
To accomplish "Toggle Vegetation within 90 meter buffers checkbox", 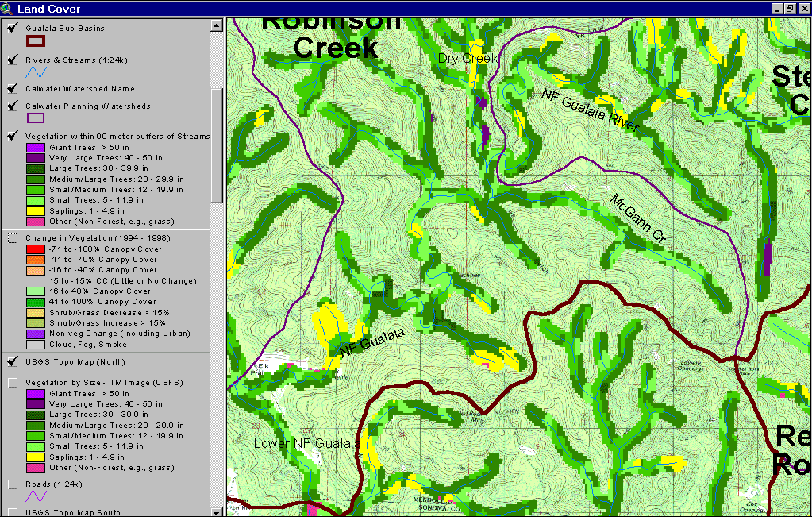I will pyautogui.click(x=13, y=137).
